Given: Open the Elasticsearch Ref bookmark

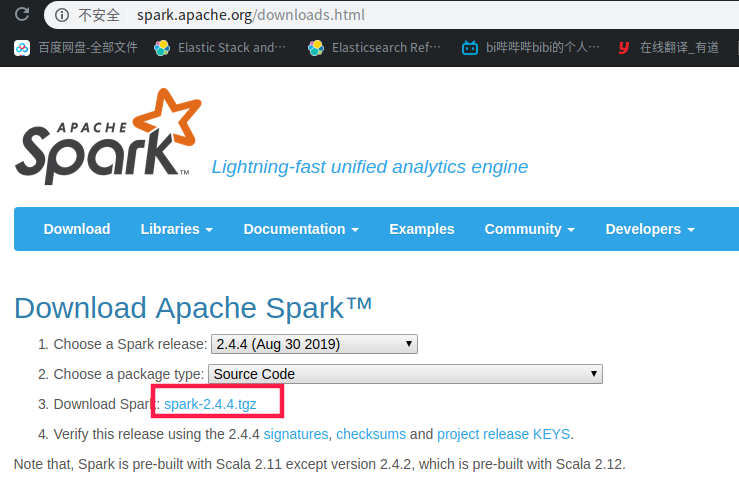Looking at the screenshot, I should pos(374,48).
